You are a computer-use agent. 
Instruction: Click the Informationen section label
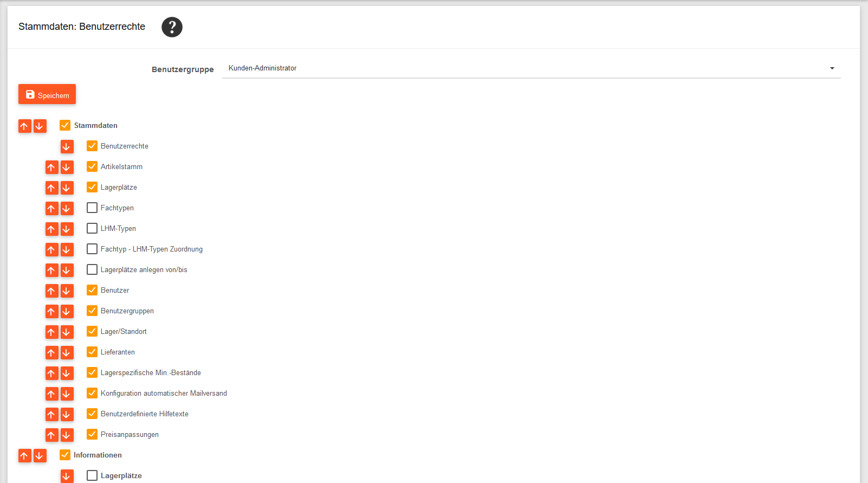tap(98, 455)
